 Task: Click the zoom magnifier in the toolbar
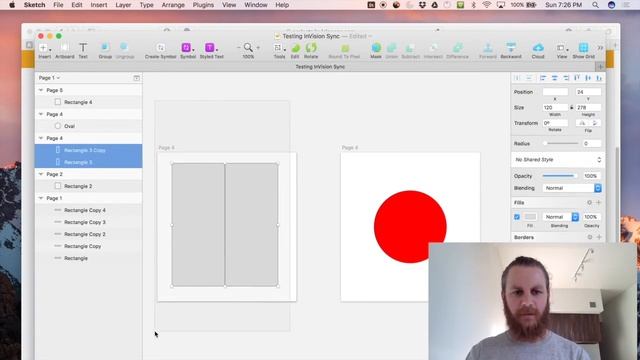click(248, 48)
